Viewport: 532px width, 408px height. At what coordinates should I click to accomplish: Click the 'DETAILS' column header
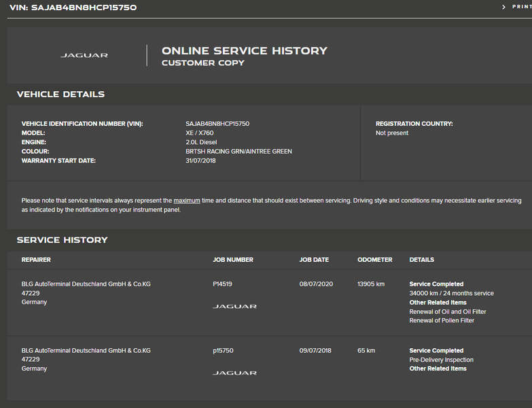[422, 260]
